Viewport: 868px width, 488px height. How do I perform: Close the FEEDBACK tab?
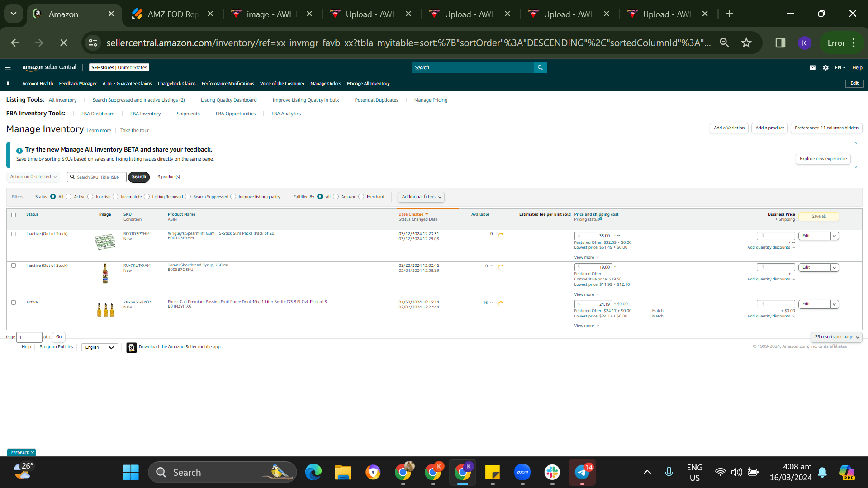(x=33, y=453)
